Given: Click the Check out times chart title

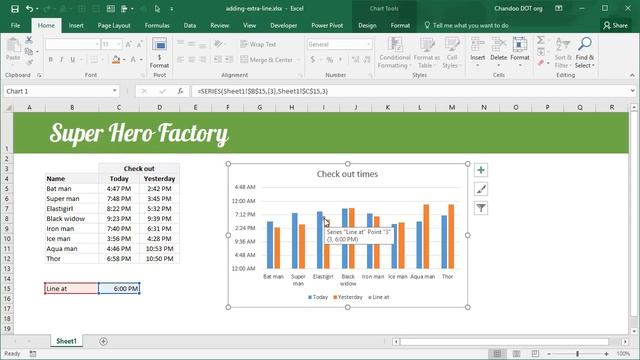Looking at the screenshot, I should [347, 174].
